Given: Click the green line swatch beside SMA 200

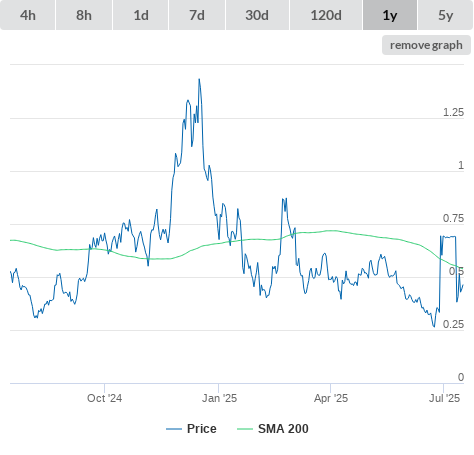Looking at the screenshot, I should point(245,429).
